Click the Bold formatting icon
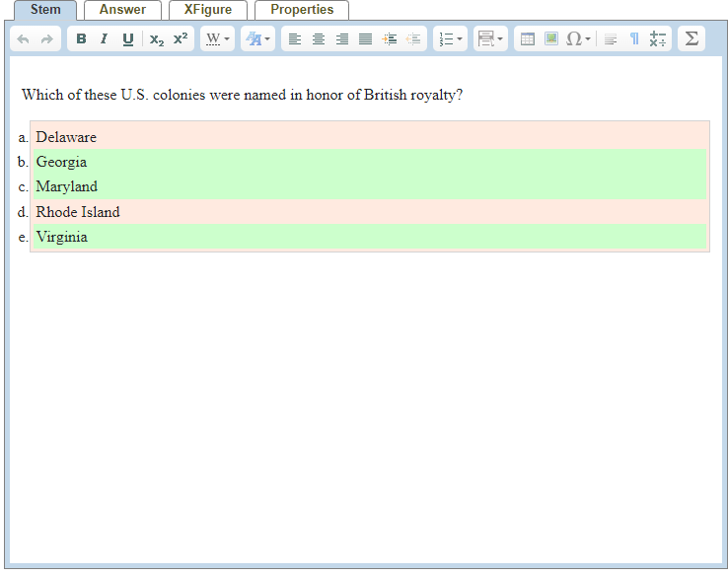728x576 pixels. pyautogui.click(x=81, y=39)
